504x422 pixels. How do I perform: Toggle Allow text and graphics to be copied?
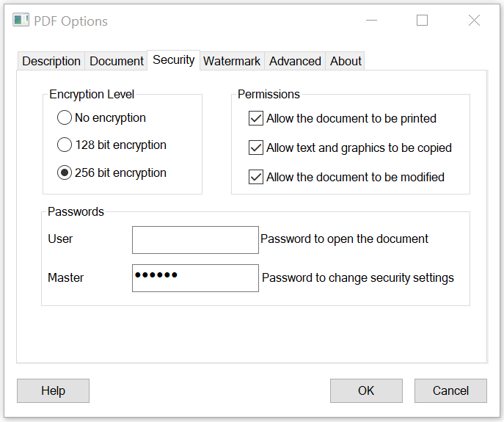click(x=256, y=148)
